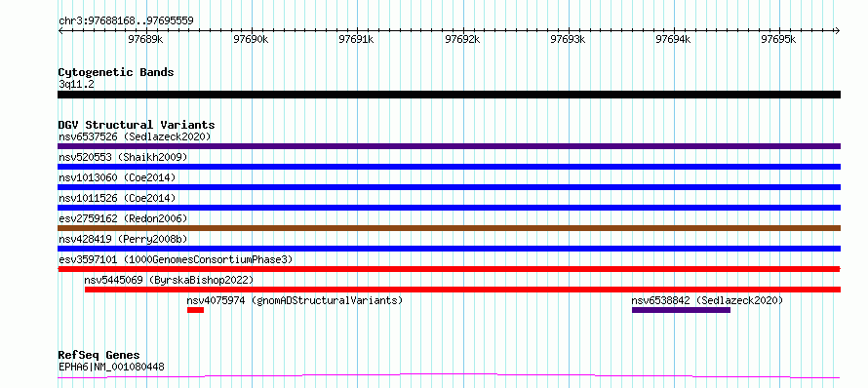Screen dimensions: 868x388
Task: Select nsv6538842 (Sedlazeck2020) label
Action: [707, 300]
